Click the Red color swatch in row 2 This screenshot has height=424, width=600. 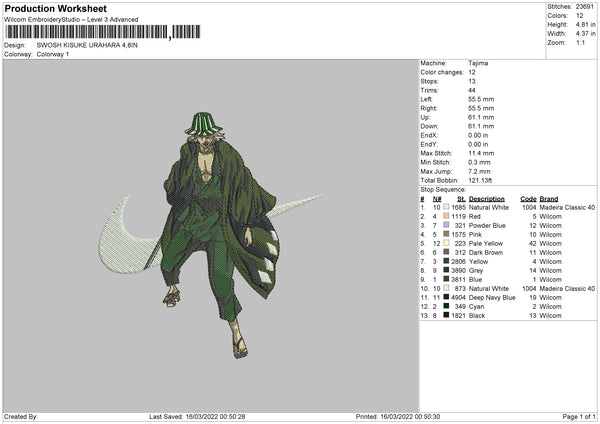click(x=446, y=216)
